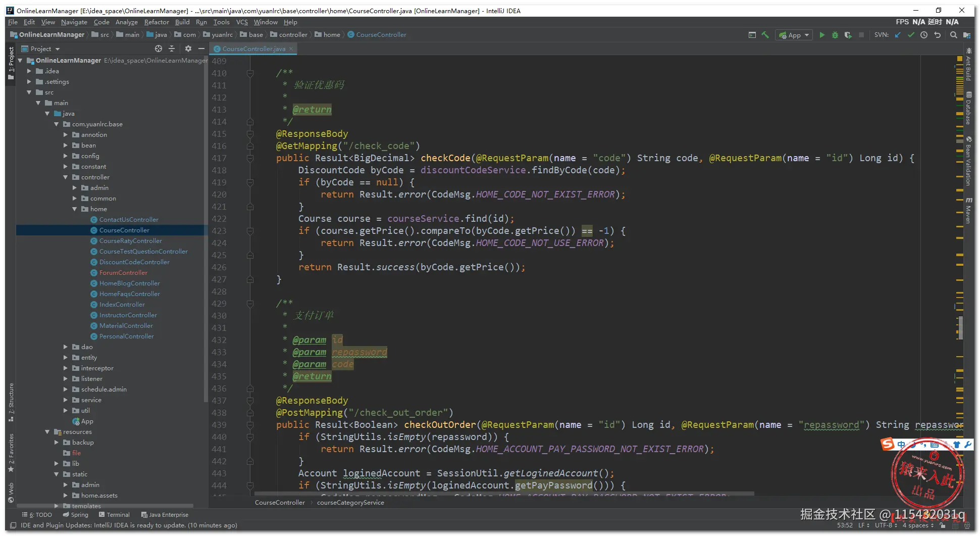Collapse the controller folder in the tree

click(66, 177)
